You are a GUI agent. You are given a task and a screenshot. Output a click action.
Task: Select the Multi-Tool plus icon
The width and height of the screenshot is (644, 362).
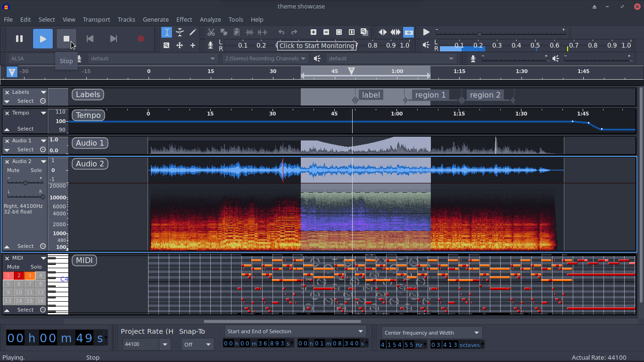pyautogui.click(x=192, y=45)
